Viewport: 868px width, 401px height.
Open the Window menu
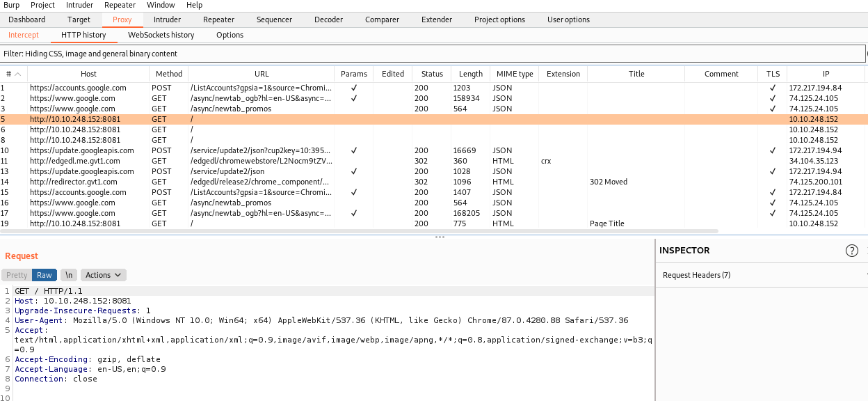tap(161, 5)
